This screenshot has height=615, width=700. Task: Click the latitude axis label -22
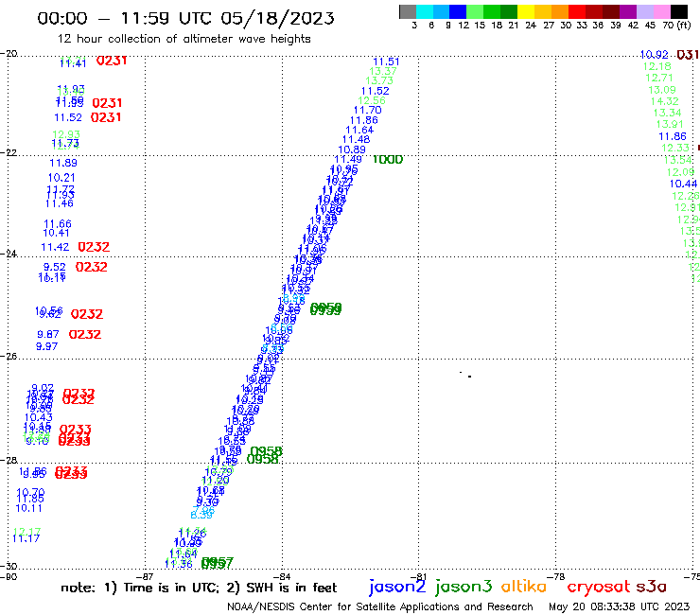[9, 152]
